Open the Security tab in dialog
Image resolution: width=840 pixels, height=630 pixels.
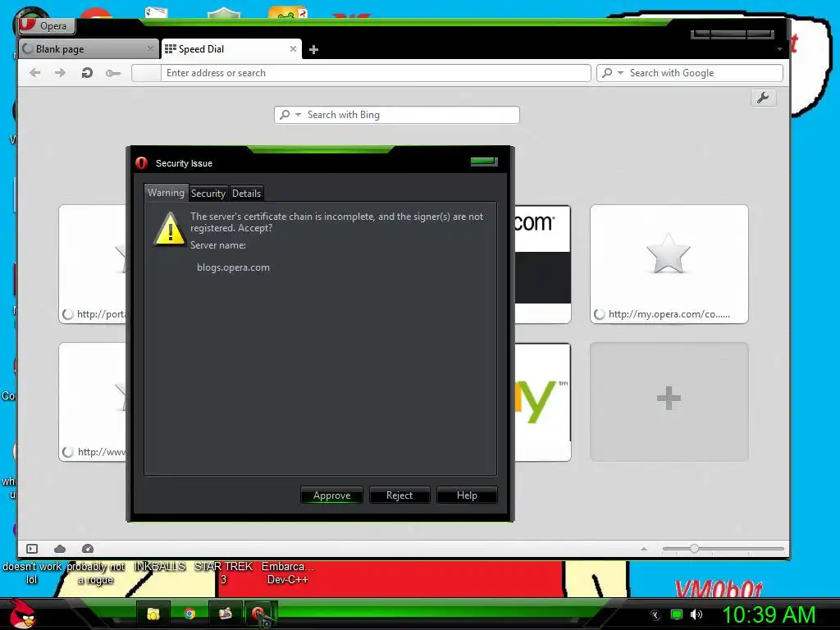208,194
